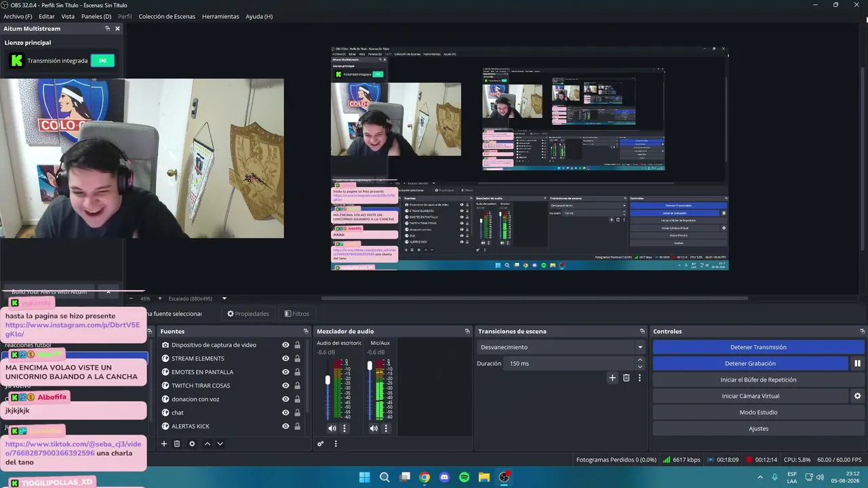
Task: Open the Paneles (D) menu
Action: [96, 16]
